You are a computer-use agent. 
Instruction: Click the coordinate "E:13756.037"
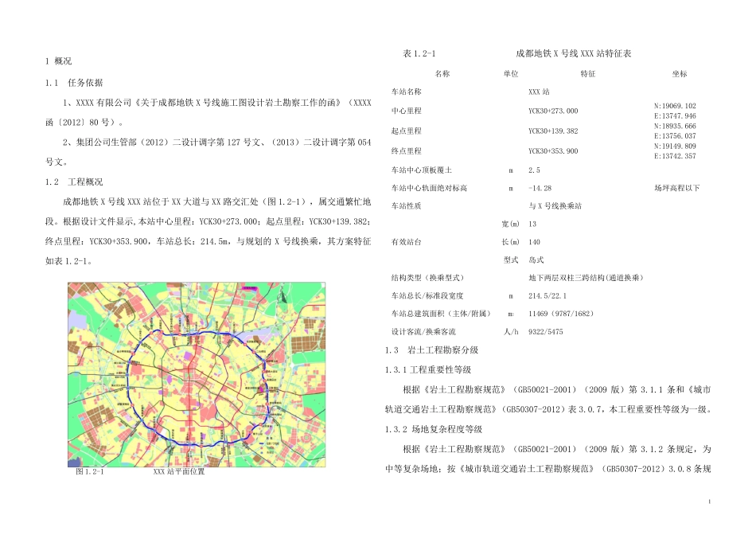(x=675, y=136)
